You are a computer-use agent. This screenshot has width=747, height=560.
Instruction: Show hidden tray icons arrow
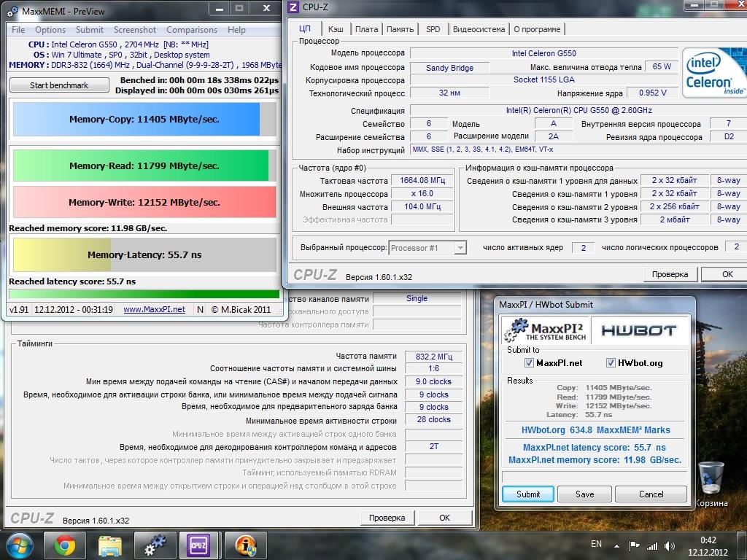point(617,546)
